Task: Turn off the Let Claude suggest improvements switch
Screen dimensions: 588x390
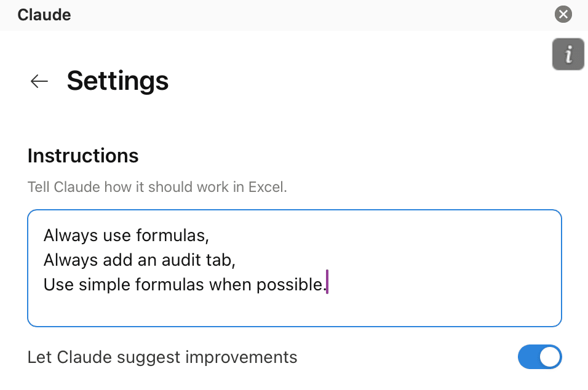Action: coord(539,357)
